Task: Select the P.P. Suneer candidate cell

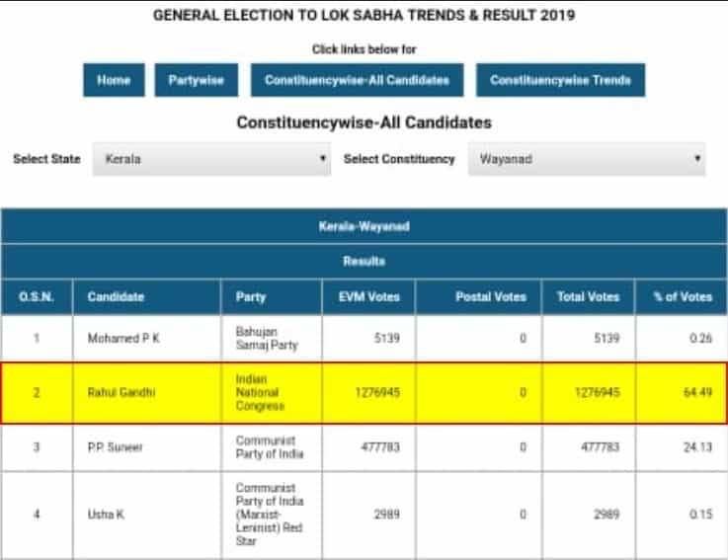Action: pos(146,446)
